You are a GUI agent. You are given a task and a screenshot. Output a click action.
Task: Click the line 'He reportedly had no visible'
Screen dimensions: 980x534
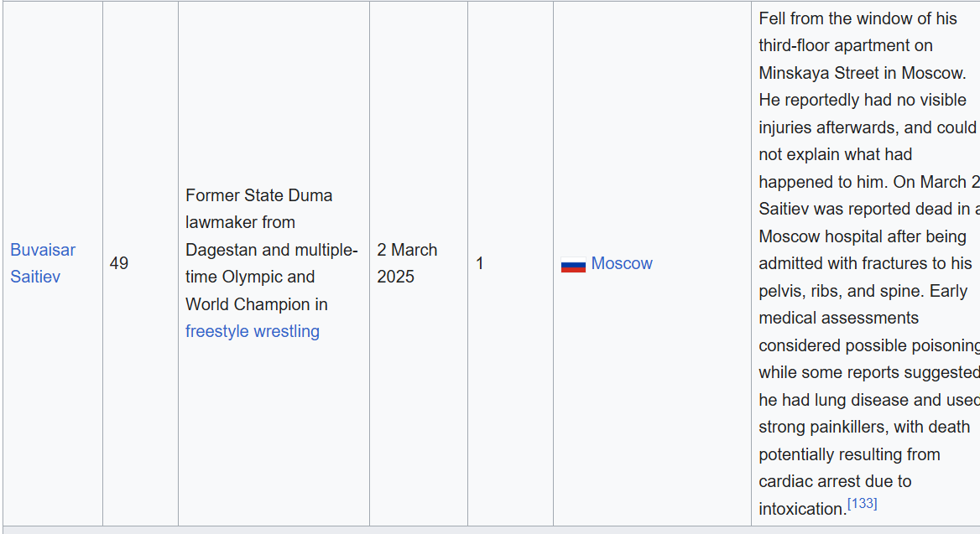click(862, 100)
